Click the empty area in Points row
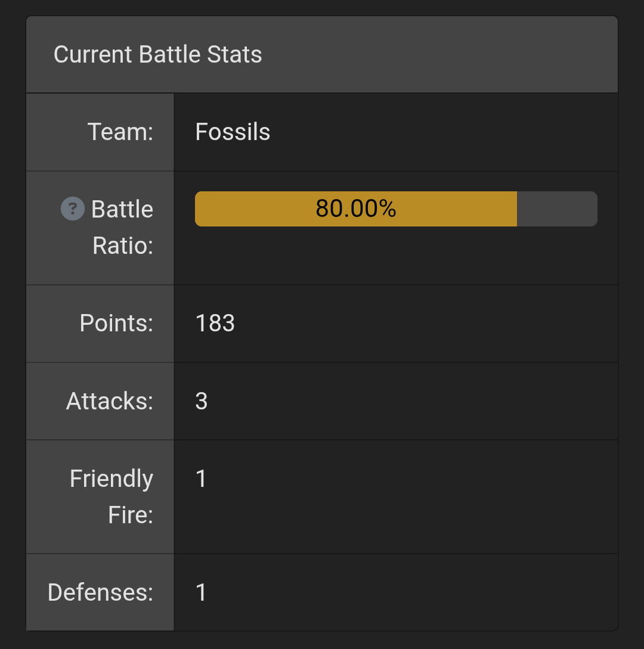Viewport: 644px width, 649px height. pyautogui.click(x=426, y=323)
